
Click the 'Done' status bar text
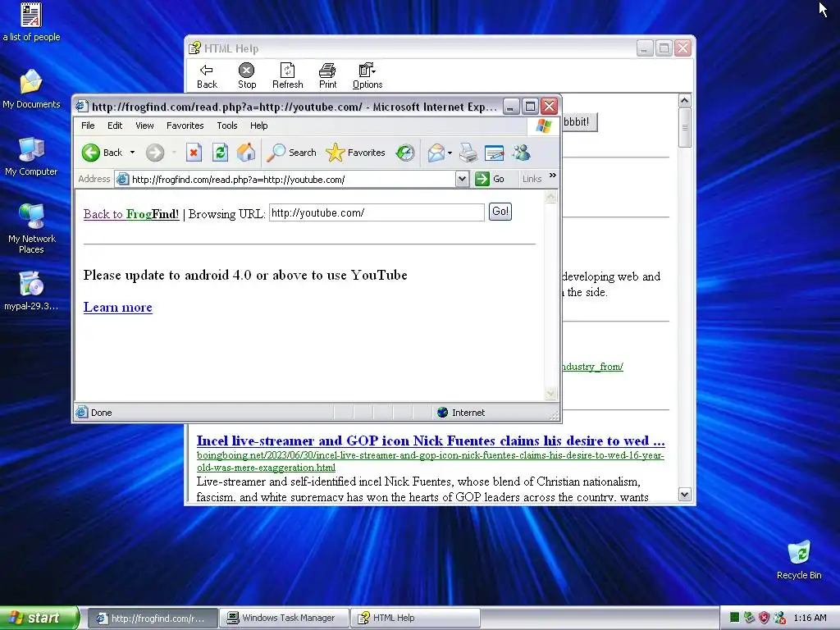coord(101,413)
